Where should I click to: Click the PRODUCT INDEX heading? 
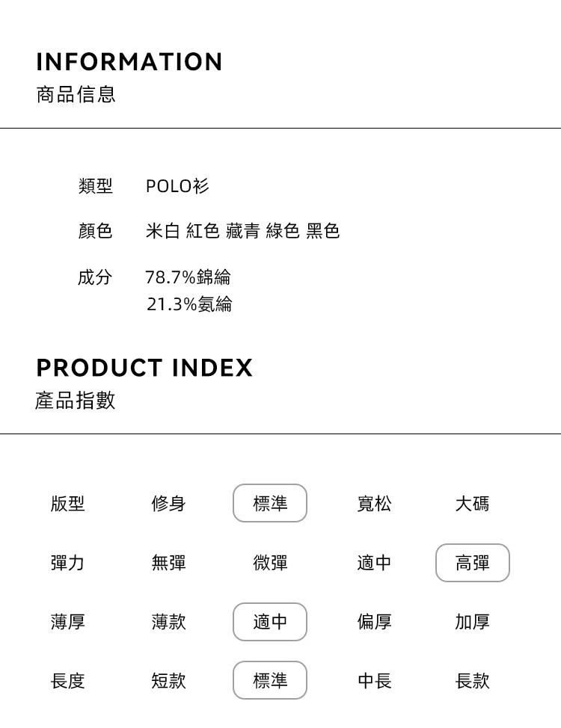tap(144, 368)
